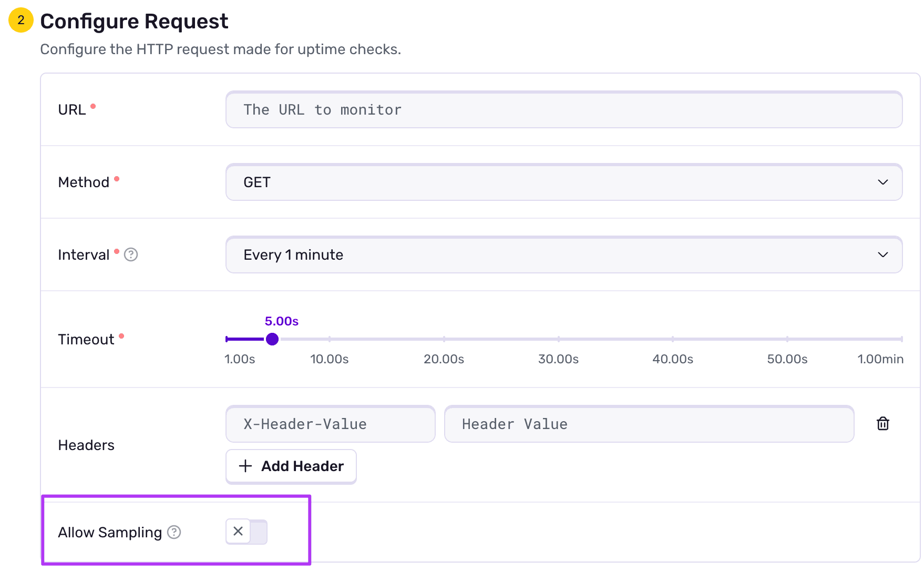Image resolution: width=924 pixels, height=571 pixels.
Task: Select the Configure Request section heading
Action: tap(134, 21)
